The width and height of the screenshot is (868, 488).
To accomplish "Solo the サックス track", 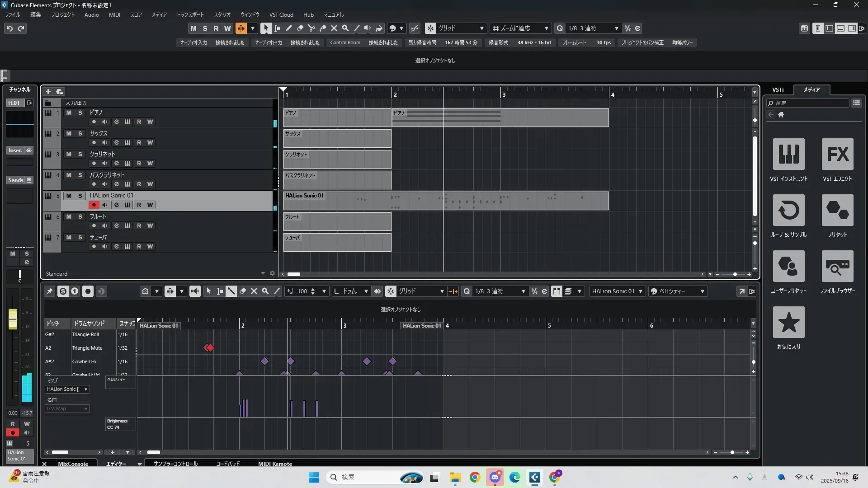I will [x=80, y=133].
